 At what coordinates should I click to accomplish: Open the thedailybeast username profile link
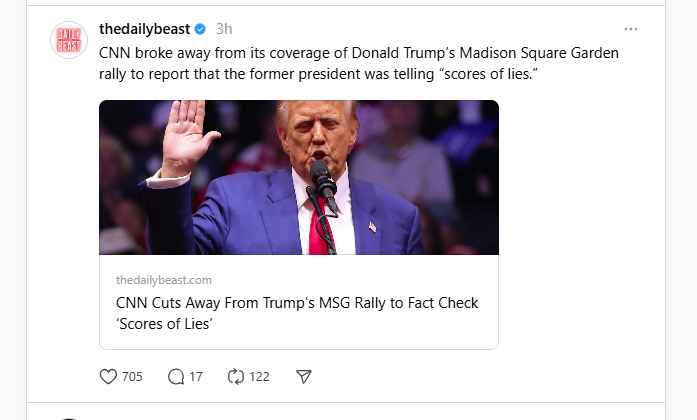point(144,29)
